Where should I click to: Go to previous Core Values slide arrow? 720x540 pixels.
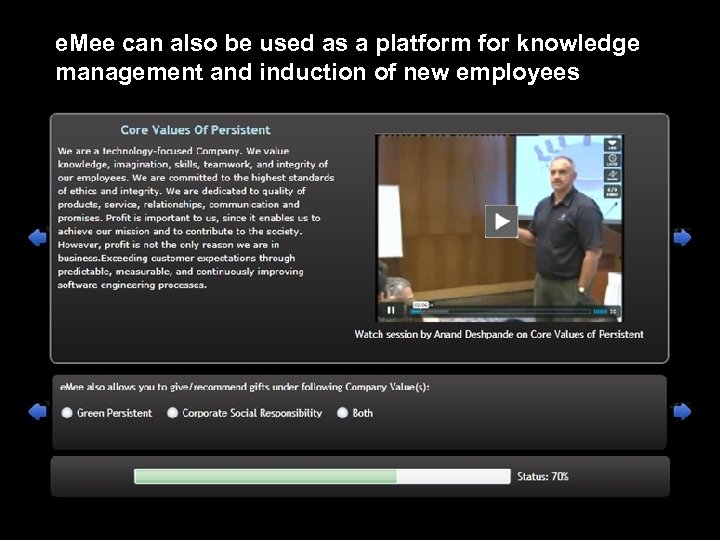37,237
